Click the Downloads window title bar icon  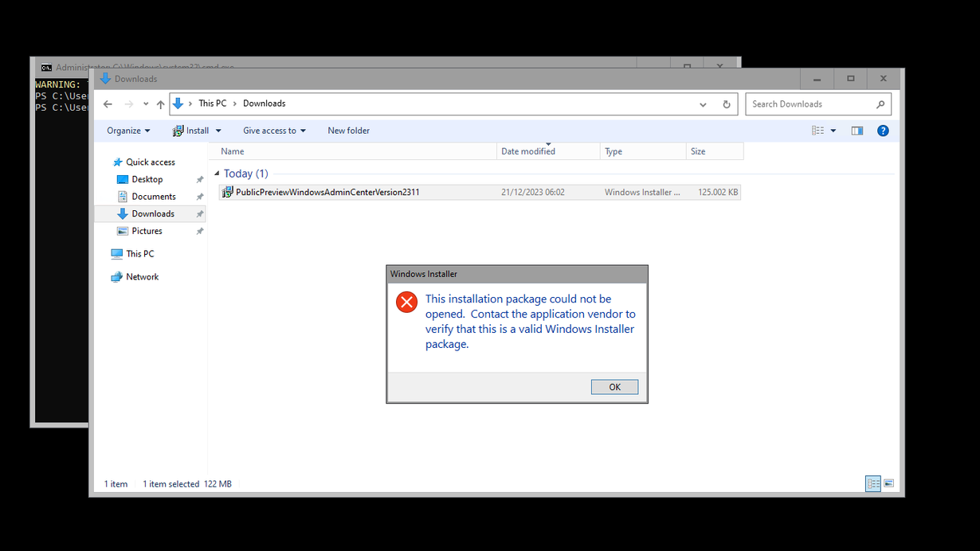pos(105,79)
